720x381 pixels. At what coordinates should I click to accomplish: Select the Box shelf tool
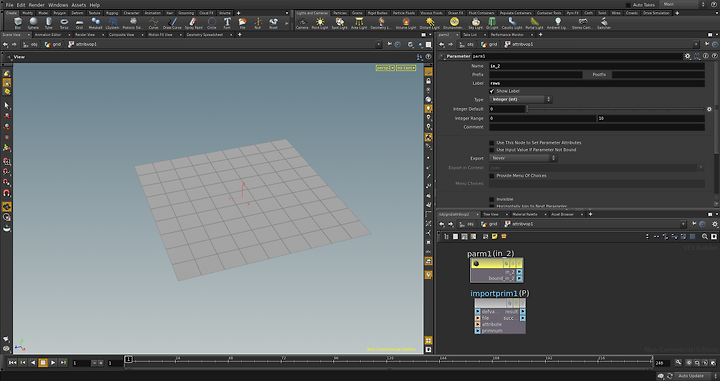click(17, 23)
